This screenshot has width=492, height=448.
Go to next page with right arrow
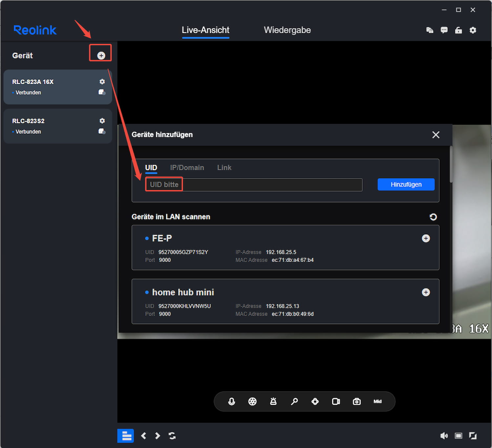tap(157, 436)
